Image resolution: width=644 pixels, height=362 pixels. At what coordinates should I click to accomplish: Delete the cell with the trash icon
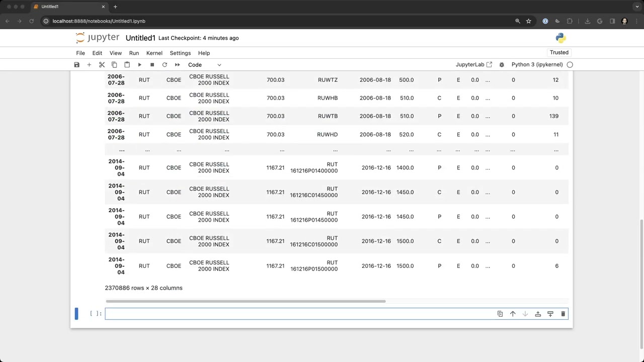(x=563, y=314)
